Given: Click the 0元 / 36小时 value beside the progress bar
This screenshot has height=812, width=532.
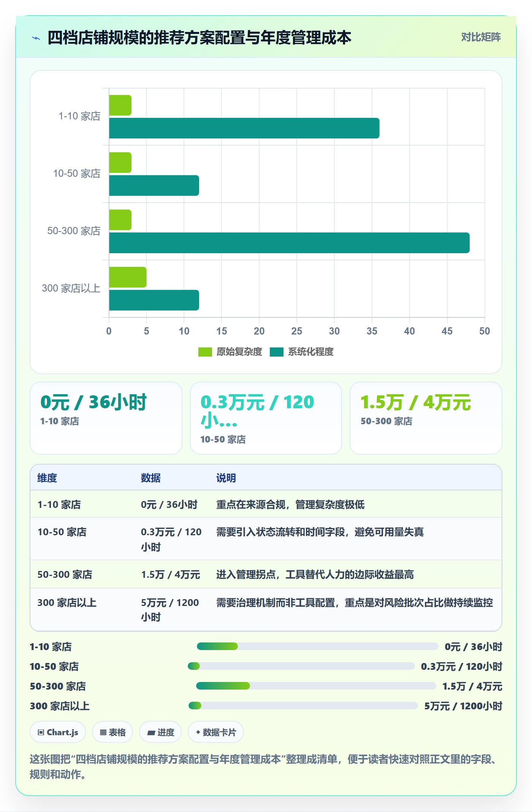Looking at the screenshot, I should (473, 647).
